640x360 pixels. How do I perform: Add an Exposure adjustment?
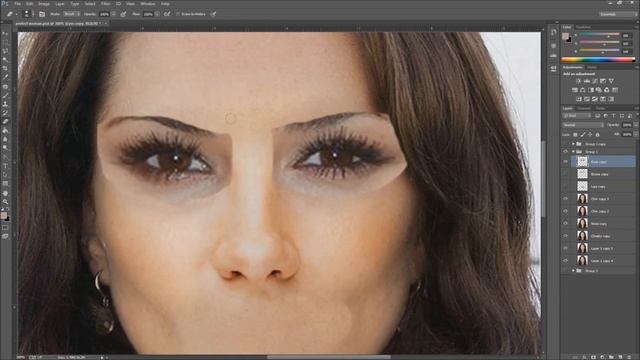pyautogui.click(x=603, y=81)
